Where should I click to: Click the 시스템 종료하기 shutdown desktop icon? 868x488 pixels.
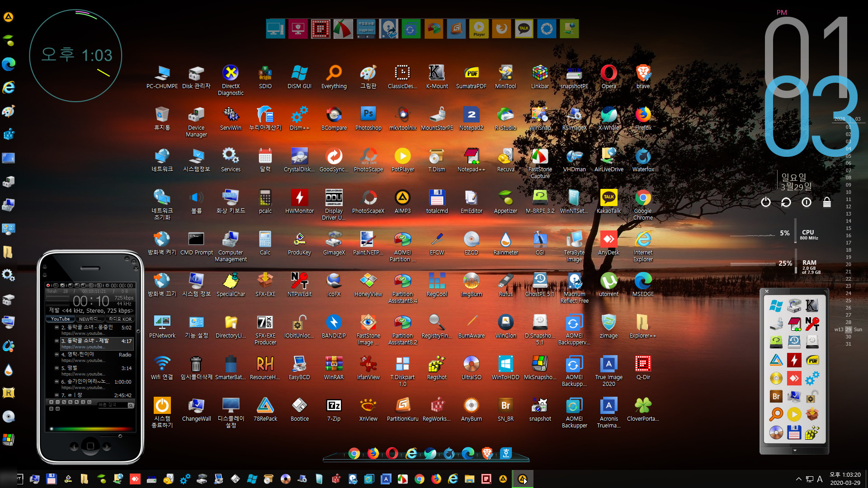162,413
